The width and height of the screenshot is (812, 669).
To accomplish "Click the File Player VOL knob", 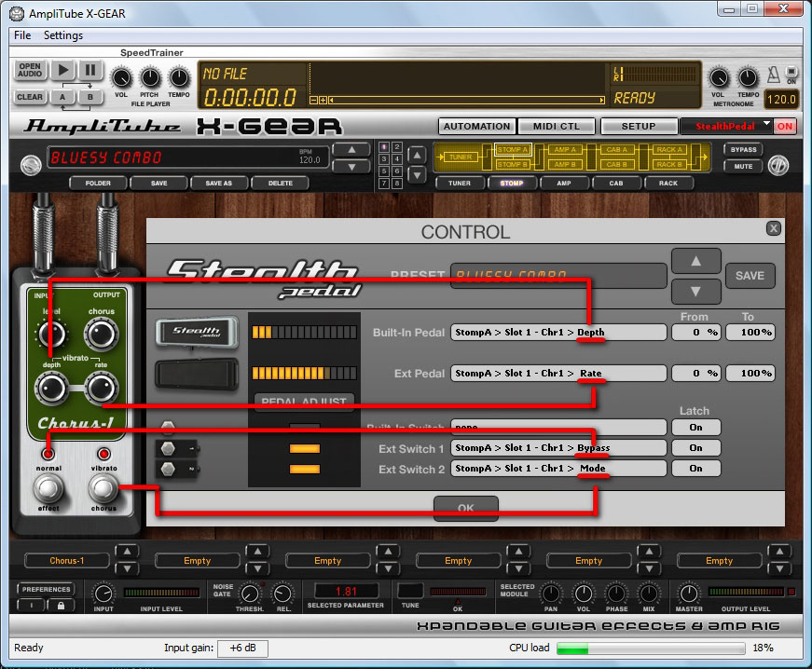I will [x=121, y=78].
